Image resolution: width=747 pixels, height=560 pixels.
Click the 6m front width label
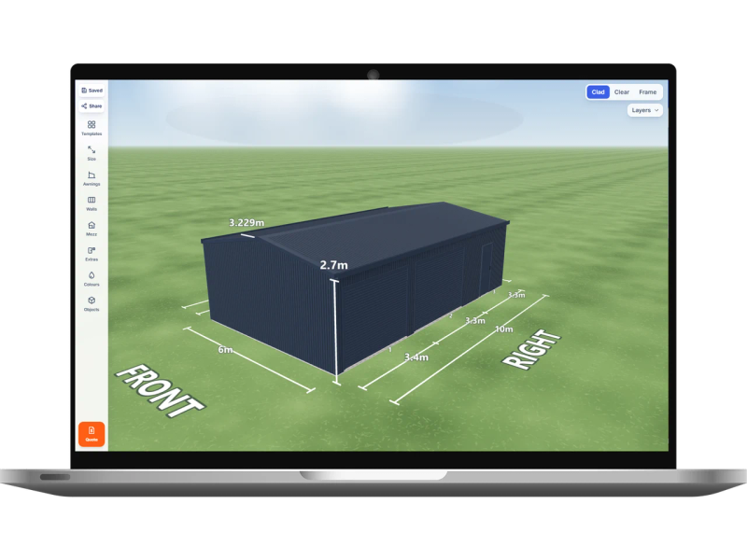click(225, 349)
